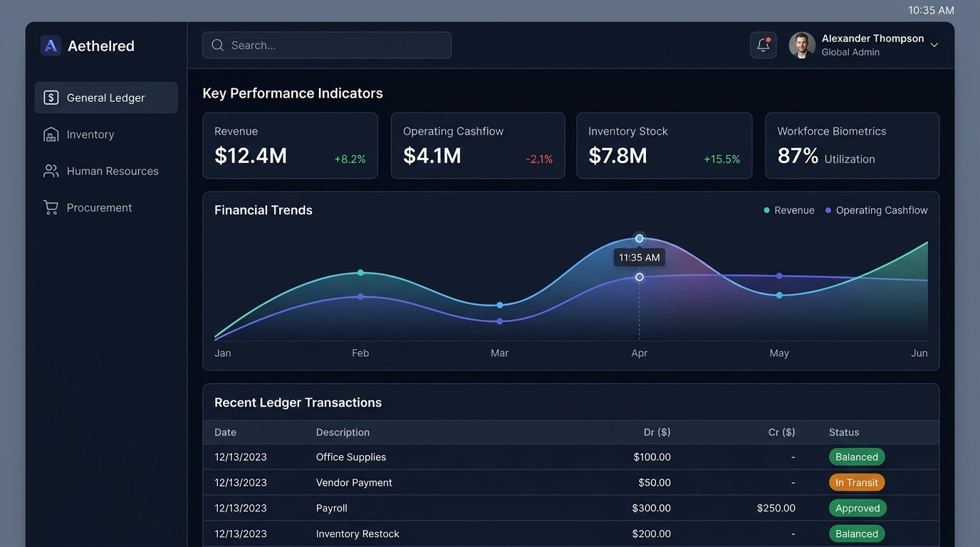
Task: Click the 10:35 AM system clock
Action: [x=931, y=11]
